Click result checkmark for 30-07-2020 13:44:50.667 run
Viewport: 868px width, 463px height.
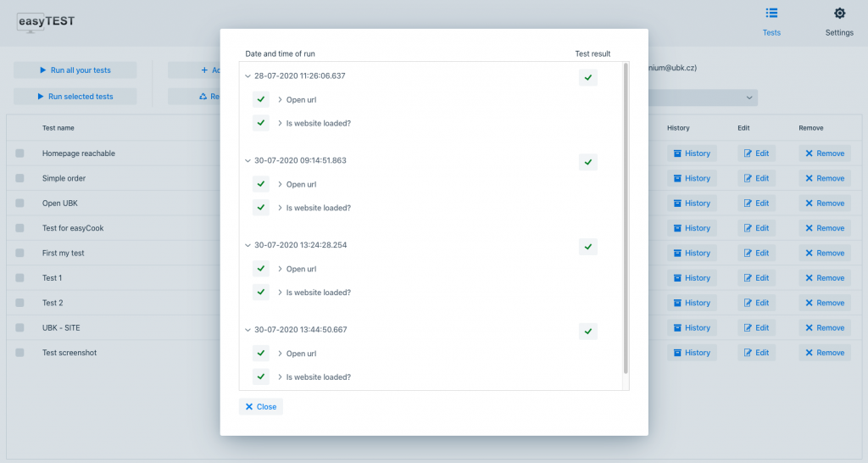click(x=588, y=332)
